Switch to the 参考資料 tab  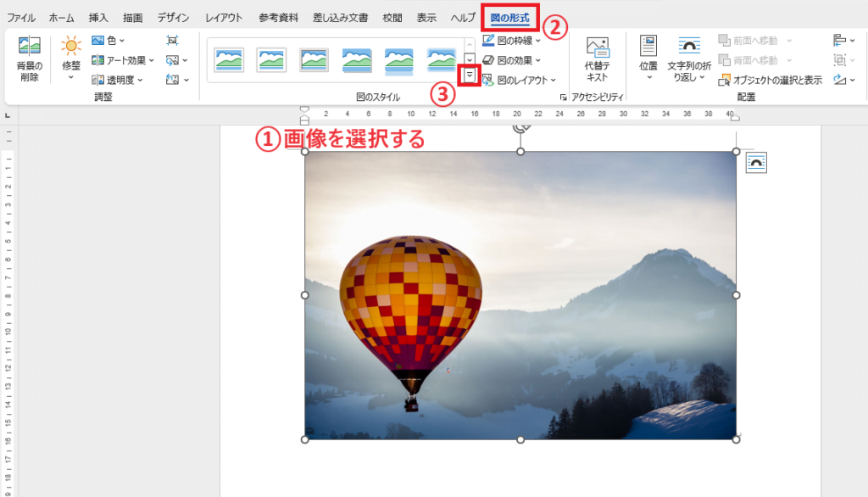tap(278, 18)
